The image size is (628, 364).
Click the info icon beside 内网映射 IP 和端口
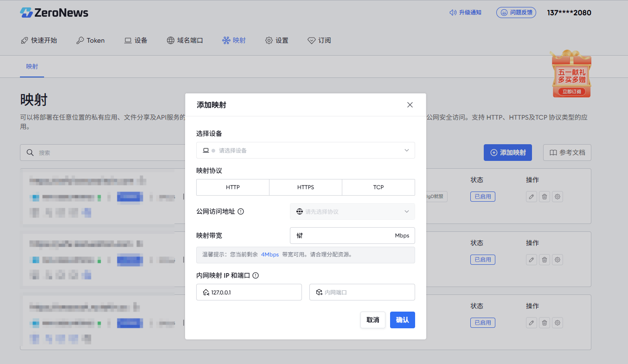[x=256, y=275]
